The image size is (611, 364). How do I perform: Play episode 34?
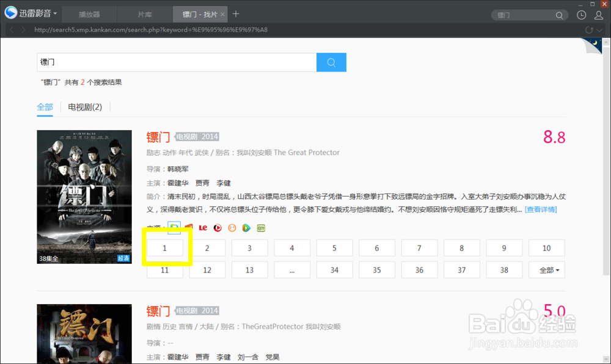[335, 270]
